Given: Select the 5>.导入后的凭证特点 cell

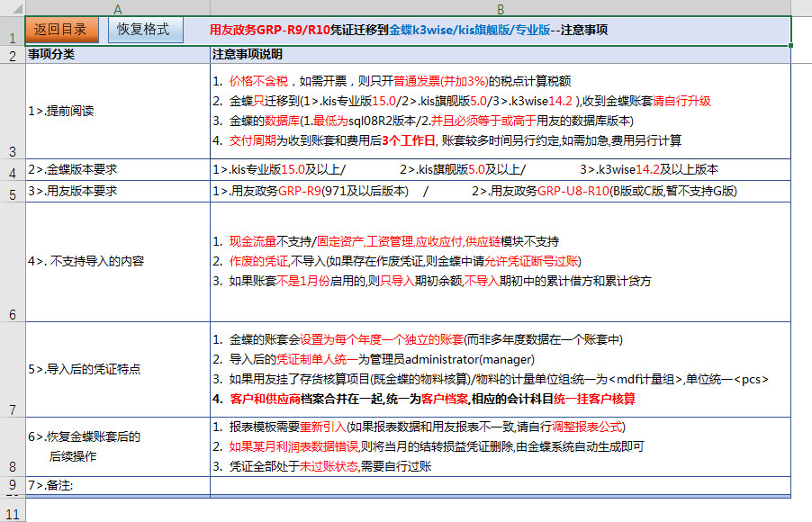Looking at the screenshot, I should coord(118,369).
